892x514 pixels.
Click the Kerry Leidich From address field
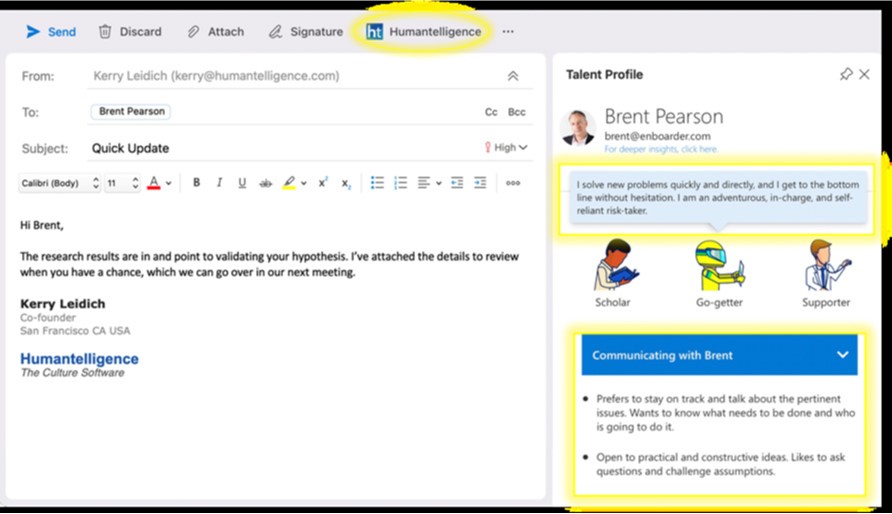216,76
